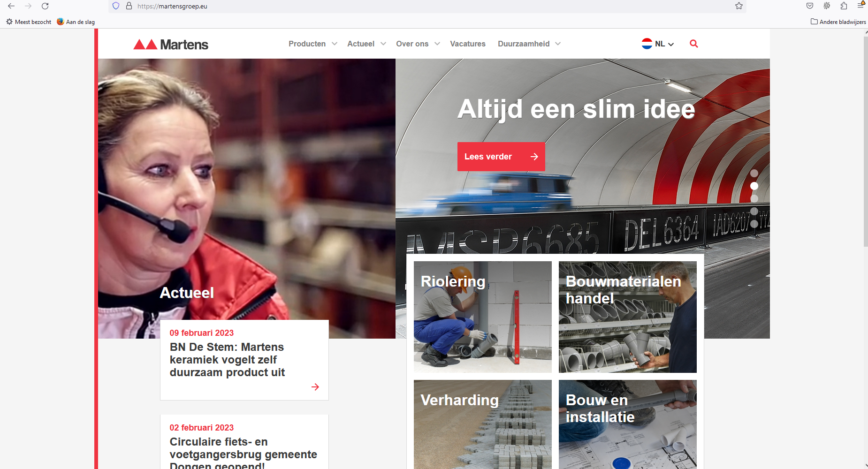Click the red search magnifier icon

(x=693, y=44)
